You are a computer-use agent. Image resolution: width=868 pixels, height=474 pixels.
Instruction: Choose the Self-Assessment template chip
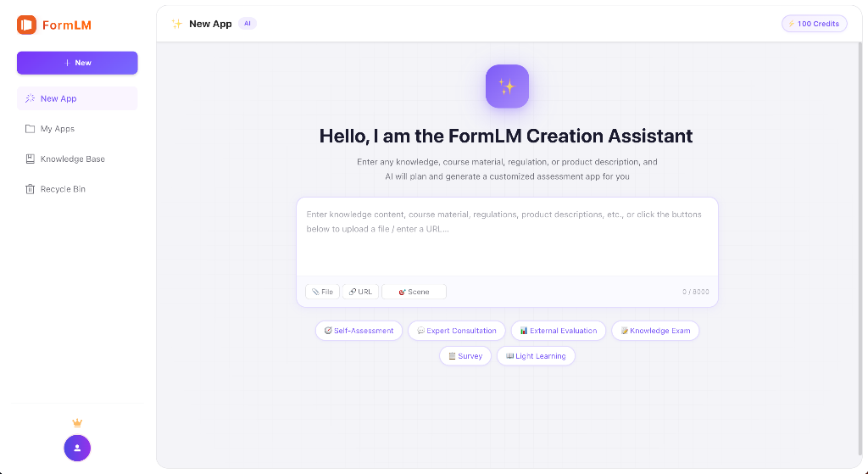(x=359, y=331)
